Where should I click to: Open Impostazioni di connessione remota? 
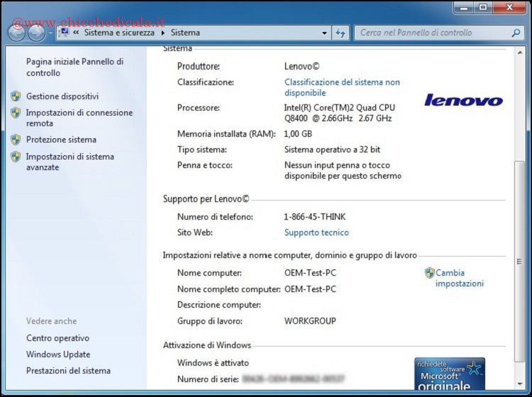(79, 118)
